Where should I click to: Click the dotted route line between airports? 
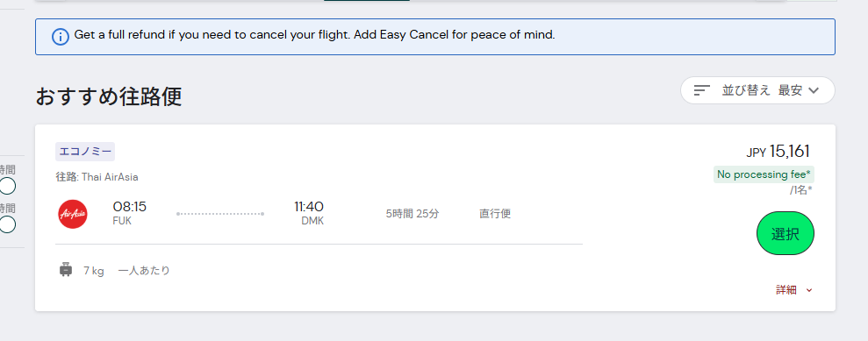click(220, 213)
